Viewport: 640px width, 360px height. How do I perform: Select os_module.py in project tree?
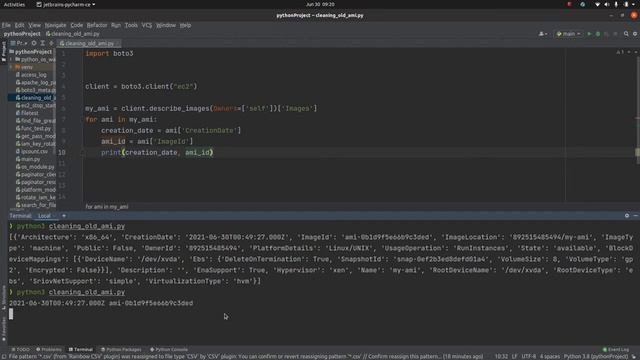tap(34, 167)
